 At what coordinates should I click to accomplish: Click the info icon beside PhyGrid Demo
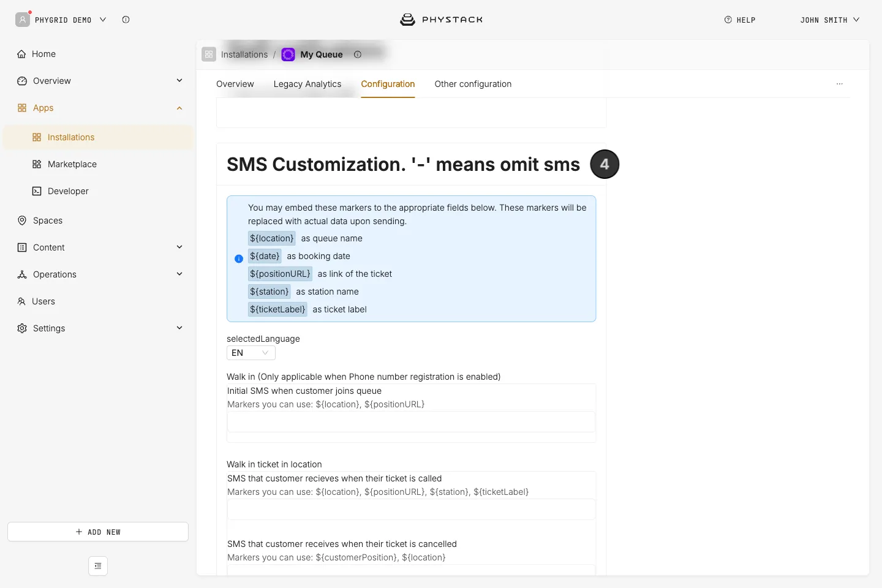click(x=126, y=20)
